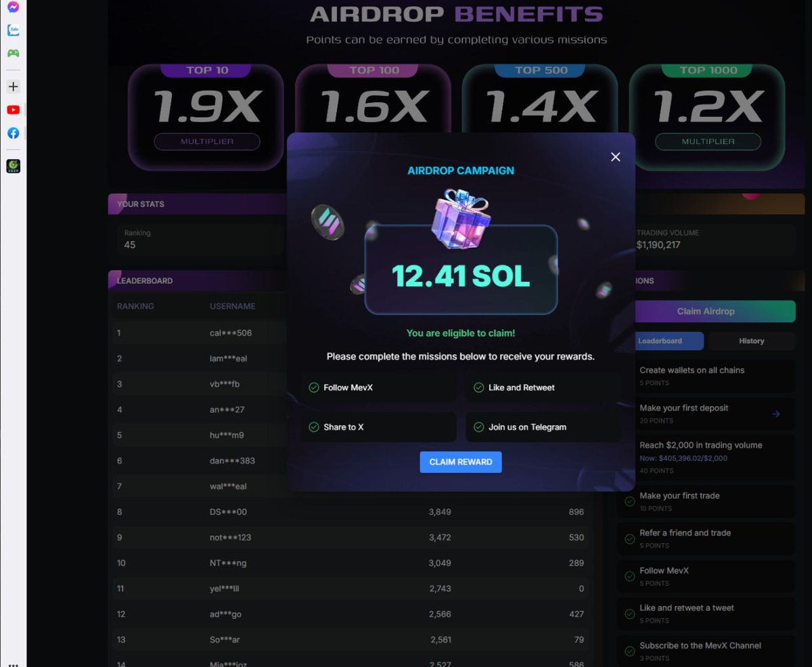Viewport: 812px width, 667px height.
Task: Click the TOP 100 badge
Action: 373,70
